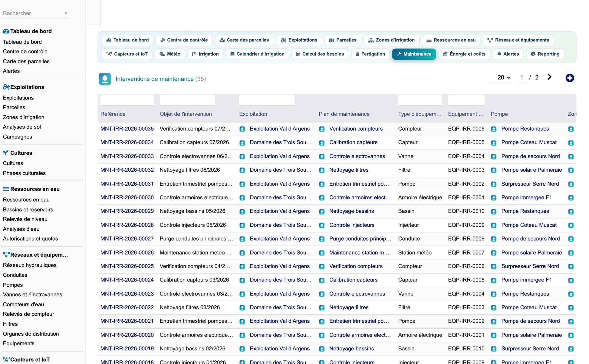
Task: Open exploitation icon in row MNT-IRR-2026-00035
Action: click(242, 129)
